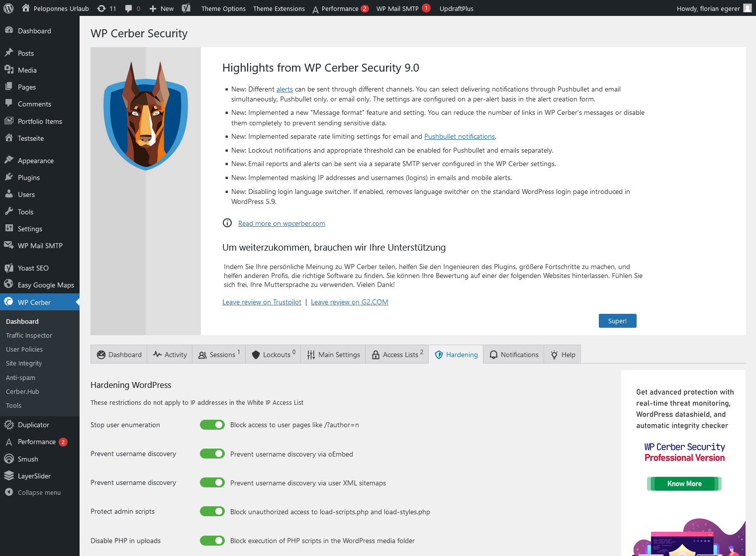Viewport: 756px width, 556px height.
Task: Click the Comments icon in sidebar
Action: [x=9, y=103]
